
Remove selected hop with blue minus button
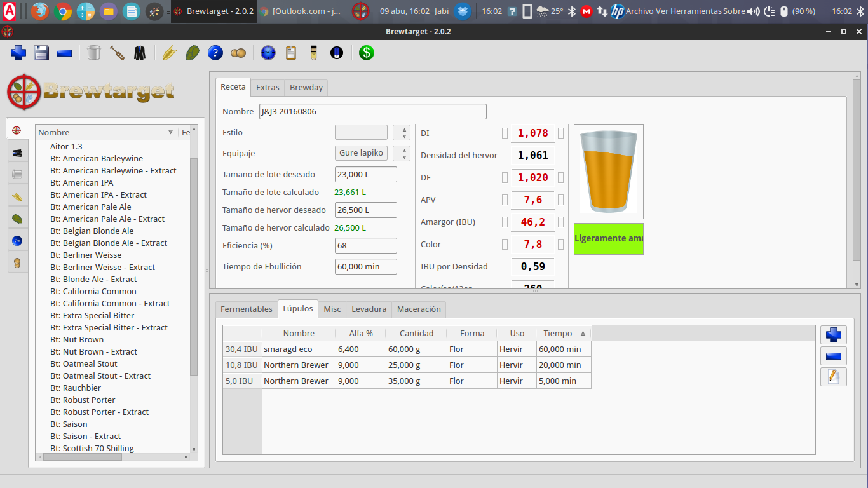833,356
